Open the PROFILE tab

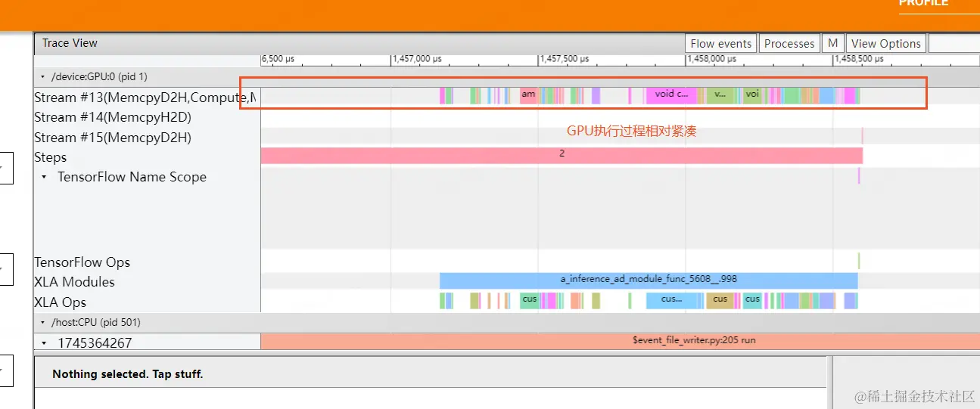[x=923, y=4]
